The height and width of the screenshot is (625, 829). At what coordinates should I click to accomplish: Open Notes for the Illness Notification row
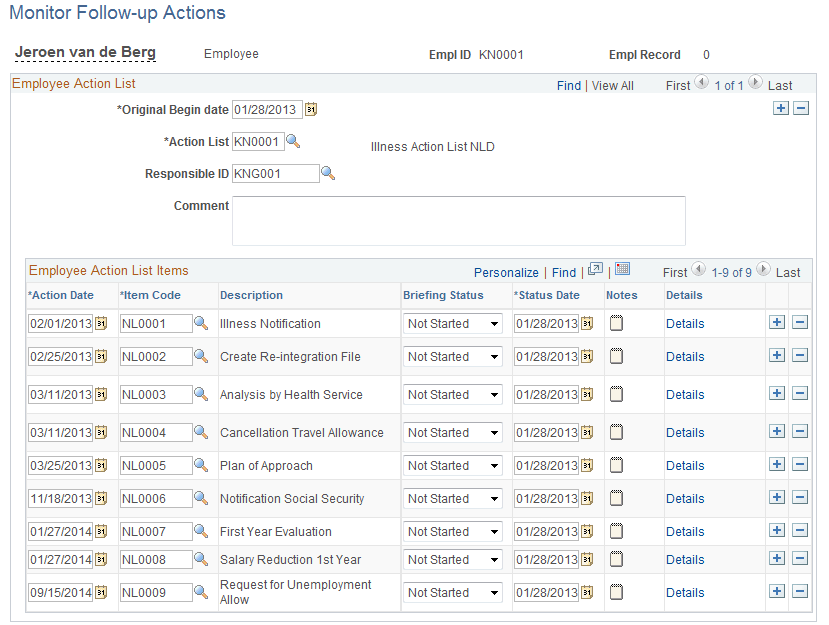tap(615, 323)
